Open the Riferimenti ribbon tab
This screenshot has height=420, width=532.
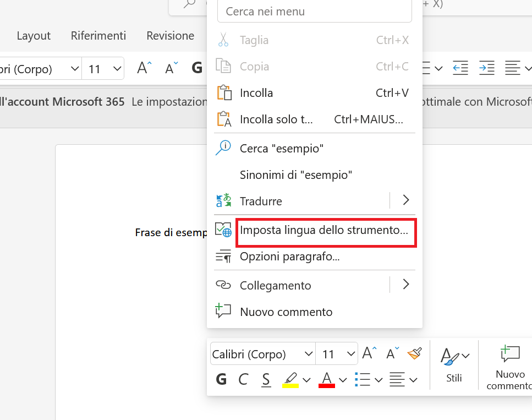[98, 36]
